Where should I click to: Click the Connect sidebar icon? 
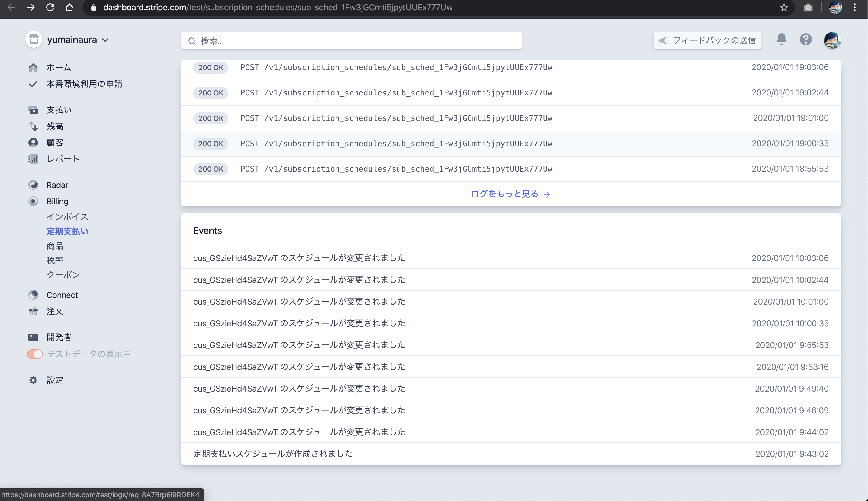[33, 295]
